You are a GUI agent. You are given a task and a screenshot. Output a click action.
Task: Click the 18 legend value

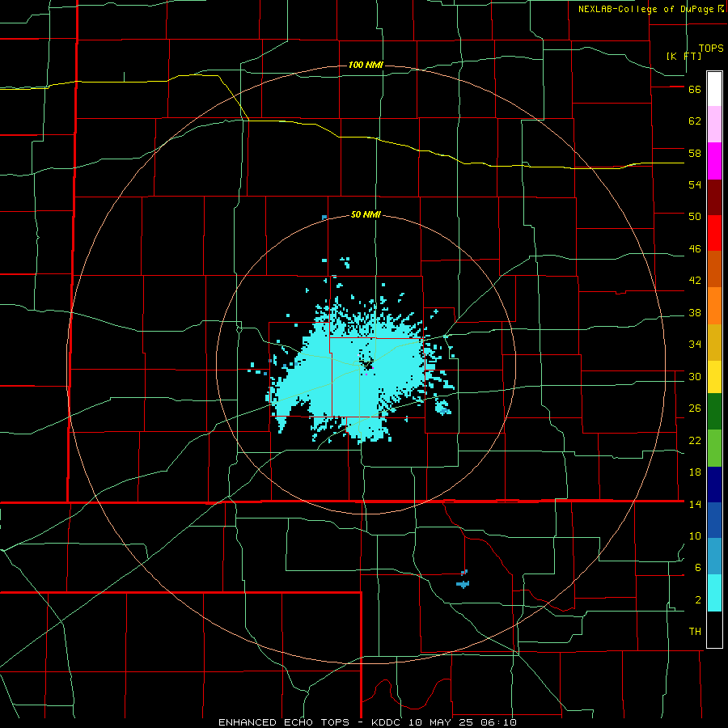695,472
